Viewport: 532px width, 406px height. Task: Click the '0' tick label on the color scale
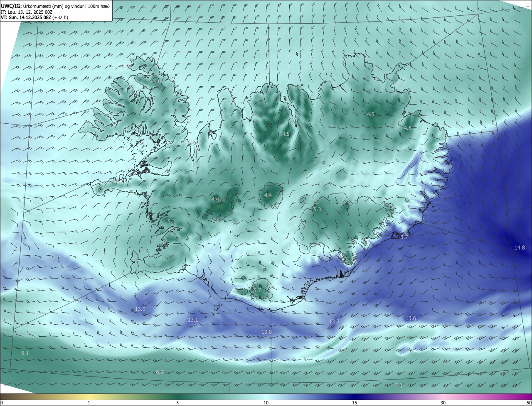2,403
